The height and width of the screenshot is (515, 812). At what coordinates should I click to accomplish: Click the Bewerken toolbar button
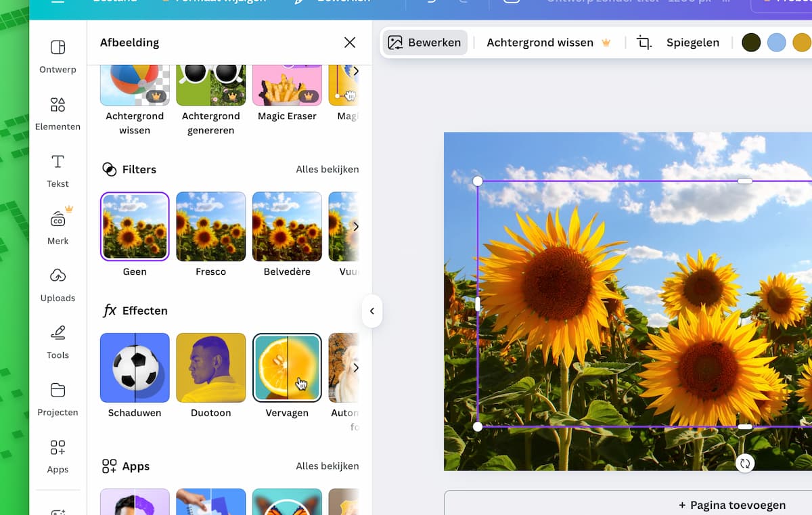click(425, 43)
